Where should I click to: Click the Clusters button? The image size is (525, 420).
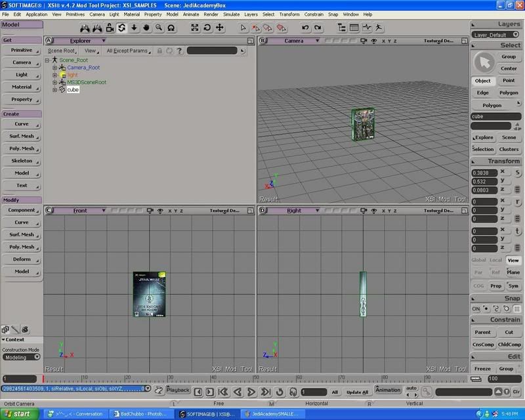[509, 149]
